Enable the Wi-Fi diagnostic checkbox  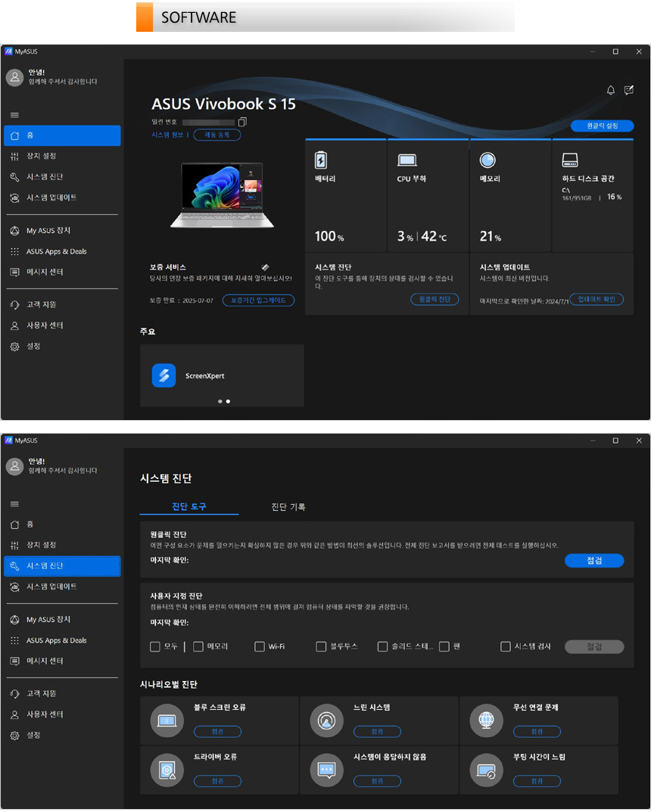click(x=260, y=647)
